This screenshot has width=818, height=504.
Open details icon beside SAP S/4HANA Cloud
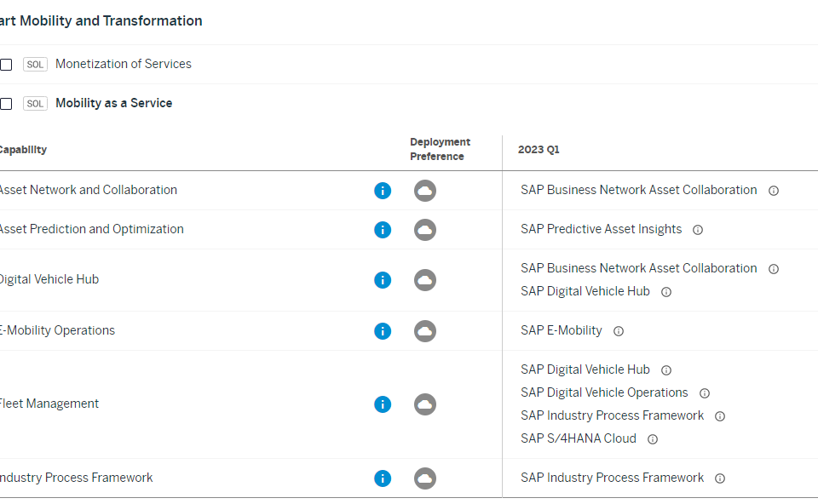point(653,439)
